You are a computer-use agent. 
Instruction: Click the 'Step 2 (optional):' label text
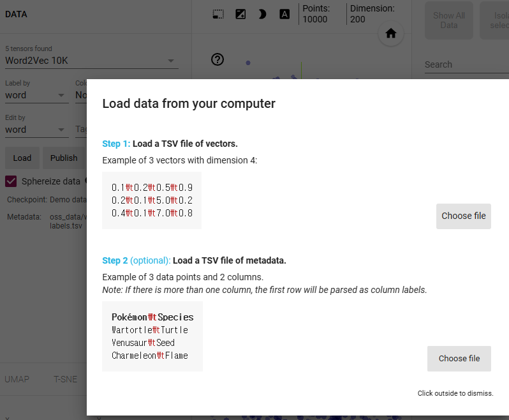pyautogui.click(x=136, y=260)
